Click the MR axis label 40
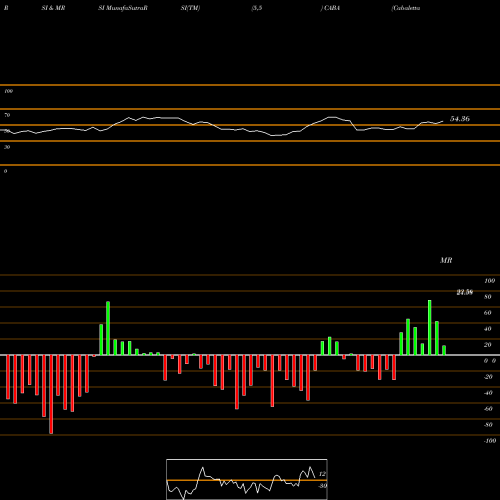Viewport: 500px width, 500px height. (x=488, y=329)
